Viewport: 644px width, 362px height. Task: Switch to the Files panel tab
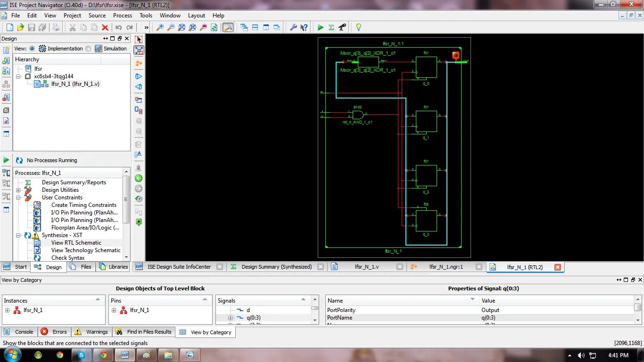pyautogui.click(x=81, y=267)
